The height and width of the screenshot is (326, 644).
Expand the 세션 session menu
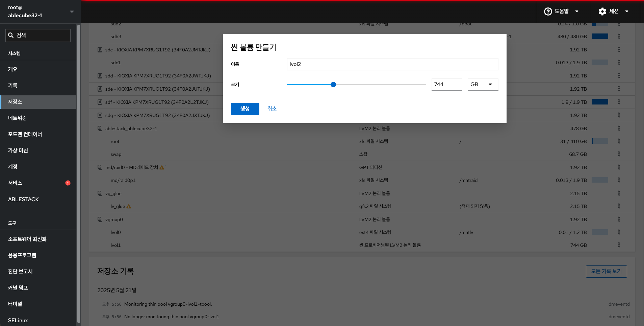(614, 11)
